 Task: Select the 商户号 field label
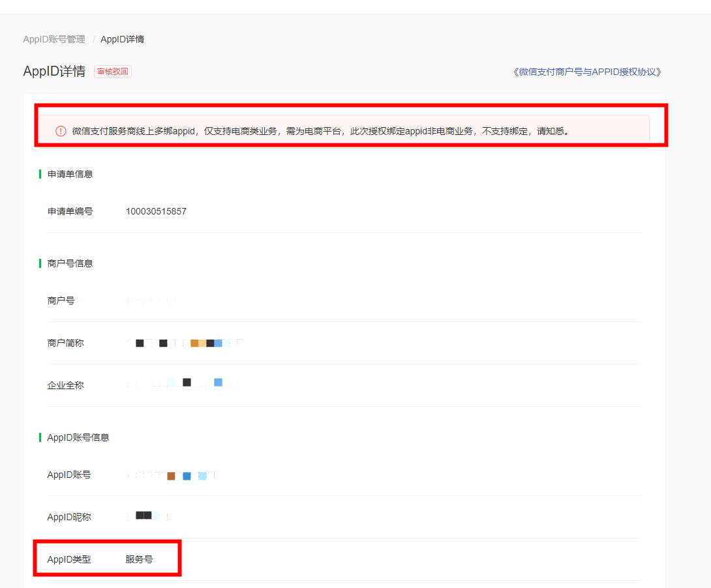(61, 301)
